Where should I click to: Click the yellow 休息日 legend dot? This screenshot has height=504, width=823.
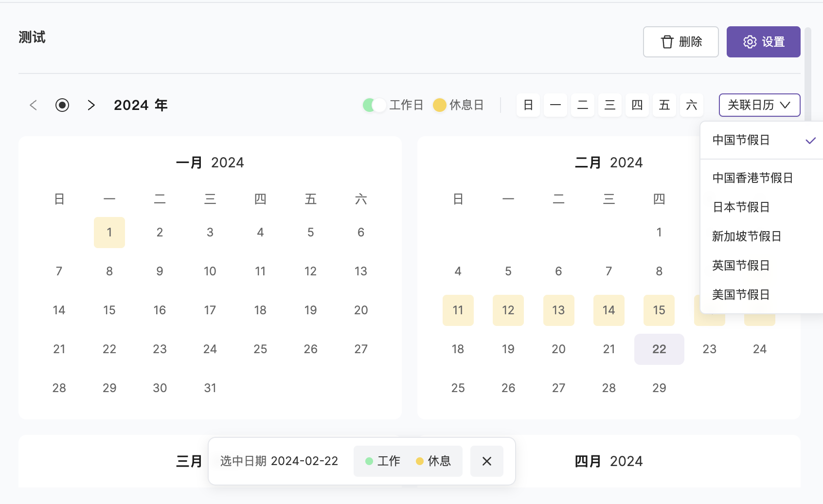[440, 105]
